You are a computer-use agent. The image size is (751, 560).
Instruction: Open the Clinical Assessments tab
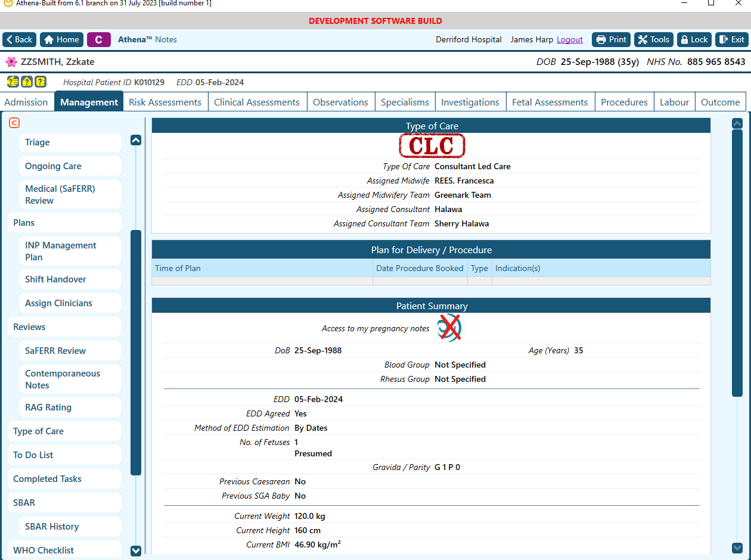[257, 102]
